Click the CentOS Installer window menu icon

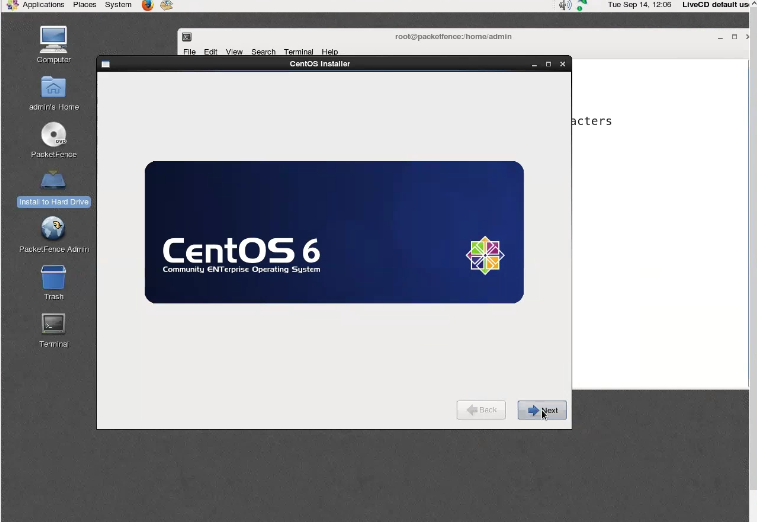pos(106,64)
